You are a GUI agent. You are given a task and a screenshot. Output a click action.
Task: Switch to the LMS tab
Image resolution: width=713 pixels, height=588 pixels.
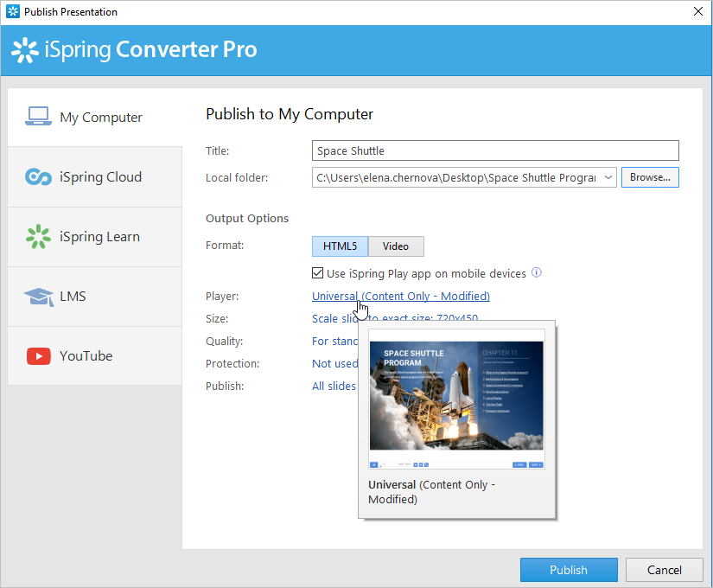(94, 297)
